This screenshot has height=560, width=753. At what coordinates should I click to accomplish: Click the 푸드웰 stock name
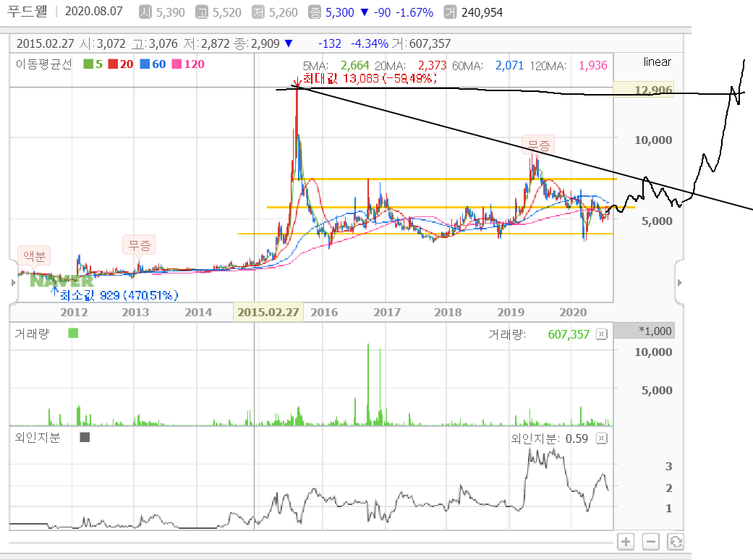coord(27,12)
